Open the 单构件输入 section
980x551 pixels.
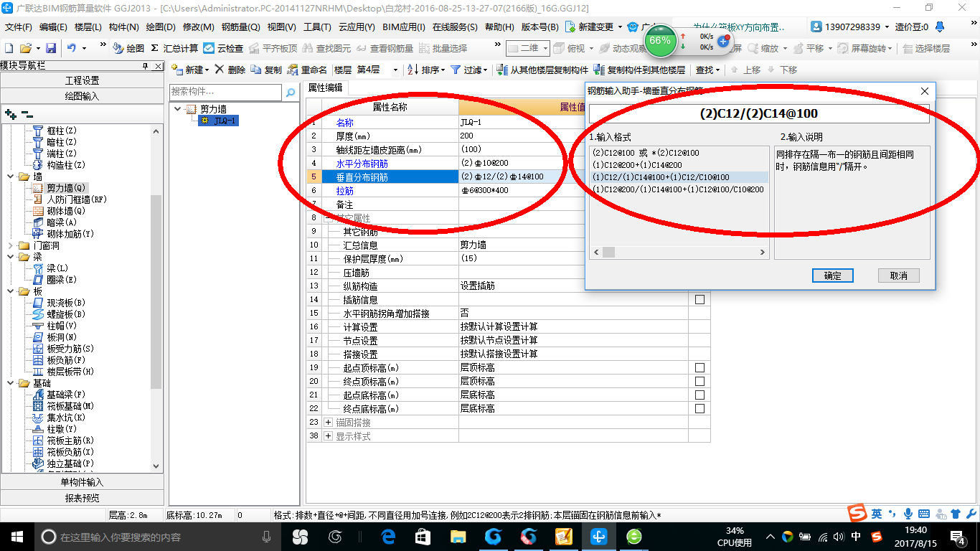(82, 482)
